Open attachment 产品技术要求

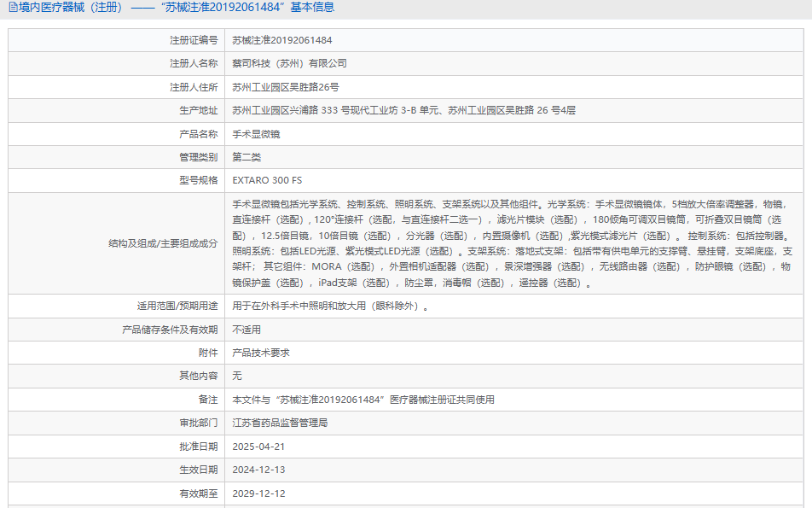click(x=261, y=353)
